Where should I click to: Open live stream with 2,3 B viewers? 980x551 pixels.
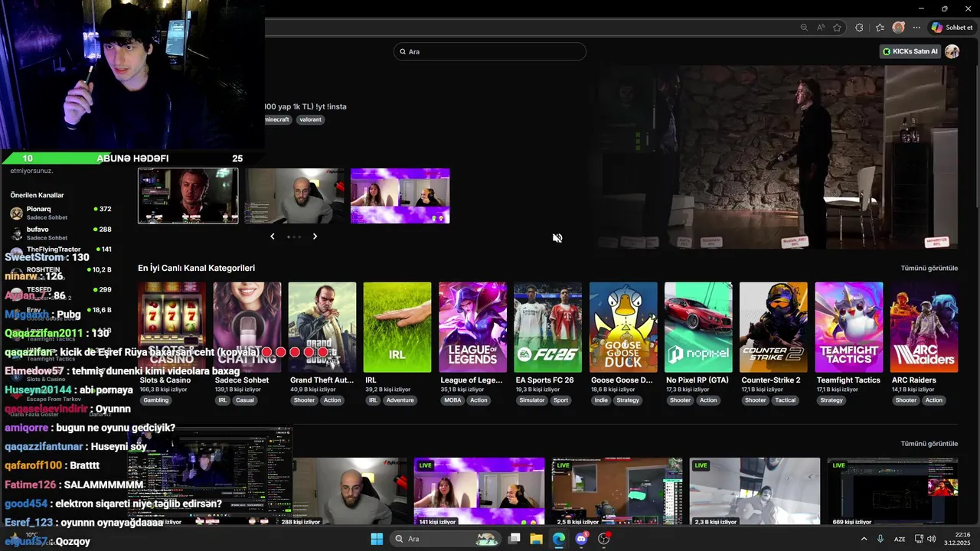click(755, 492)
